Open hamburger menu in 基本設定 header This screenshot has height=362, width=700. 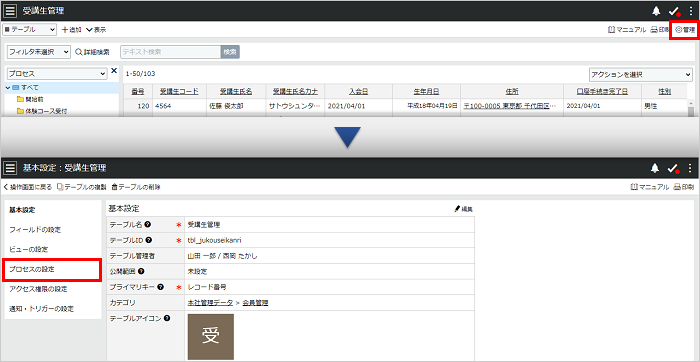coord(10,168)
